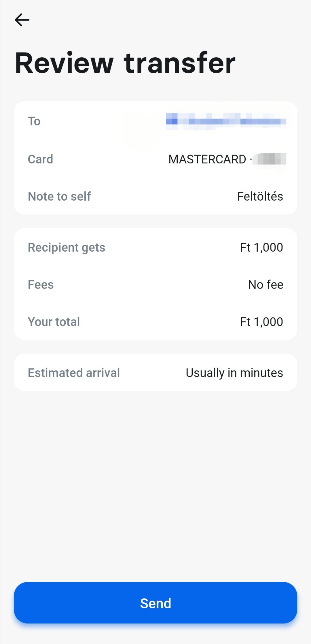Tap the 'Recipient gets' label
Image resolution: width=311 pixels, height=644 pixels.
point(66,247)
